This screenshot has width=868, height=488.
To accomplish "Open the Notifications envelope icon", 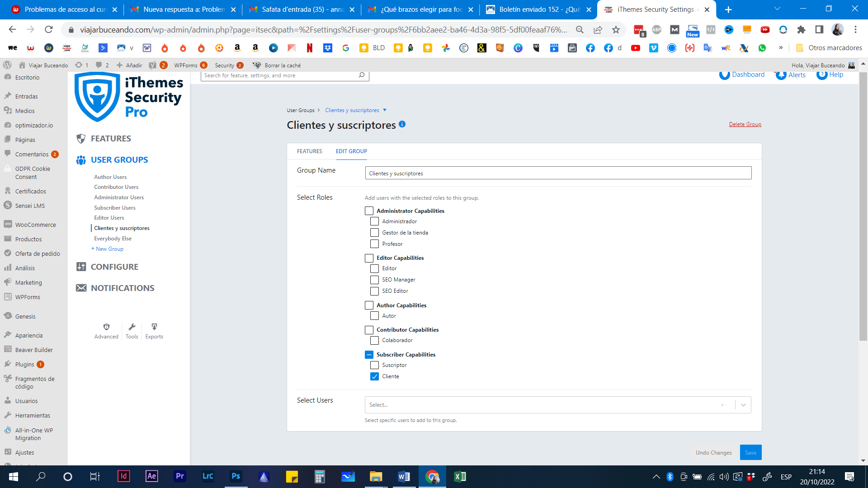I will pyautogui.click(x=81, y=288).
